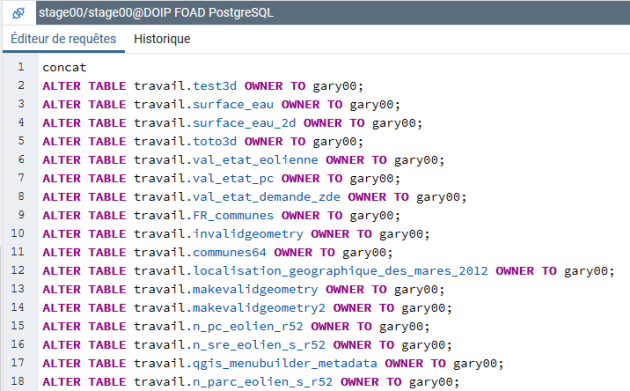Viewport: 630px width, 391px height.
Task: Click the word concat on line 1
Action: pyautogui.click(x=64, y=67)
